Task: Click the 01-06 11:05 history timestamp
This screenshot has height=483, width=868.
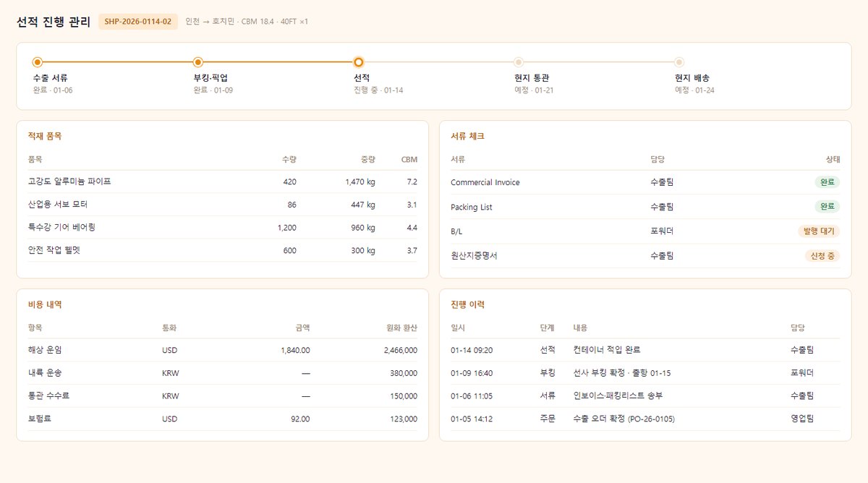Action: 472,396
